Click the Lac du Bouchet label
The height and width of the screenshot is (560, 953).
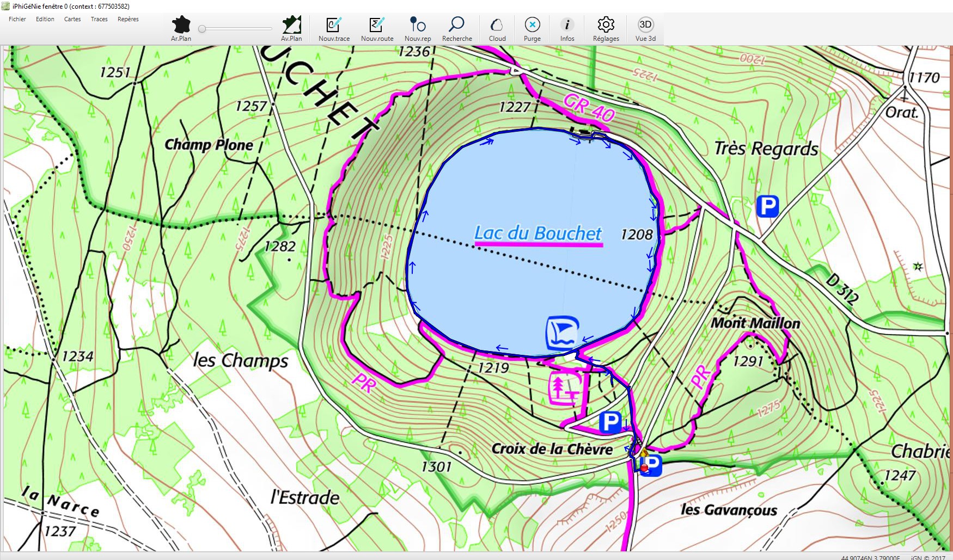tap(538, 233)
